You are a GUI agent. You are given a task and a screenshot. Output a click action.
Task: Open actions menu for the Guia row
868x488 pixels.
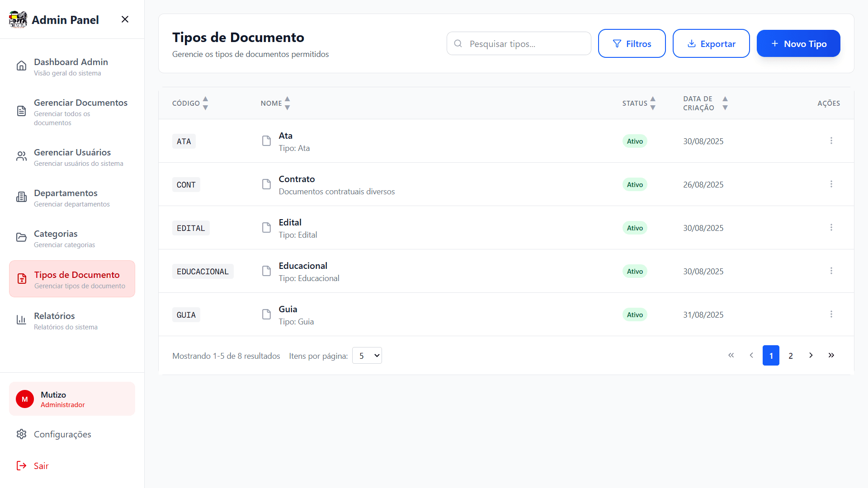tap(831, 314)
